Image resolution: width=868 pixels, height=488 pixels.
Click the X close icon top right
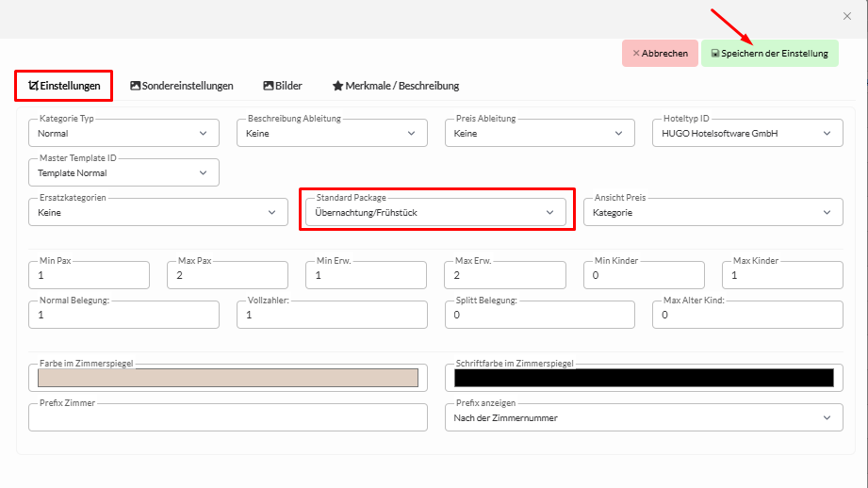pos(846,16)
